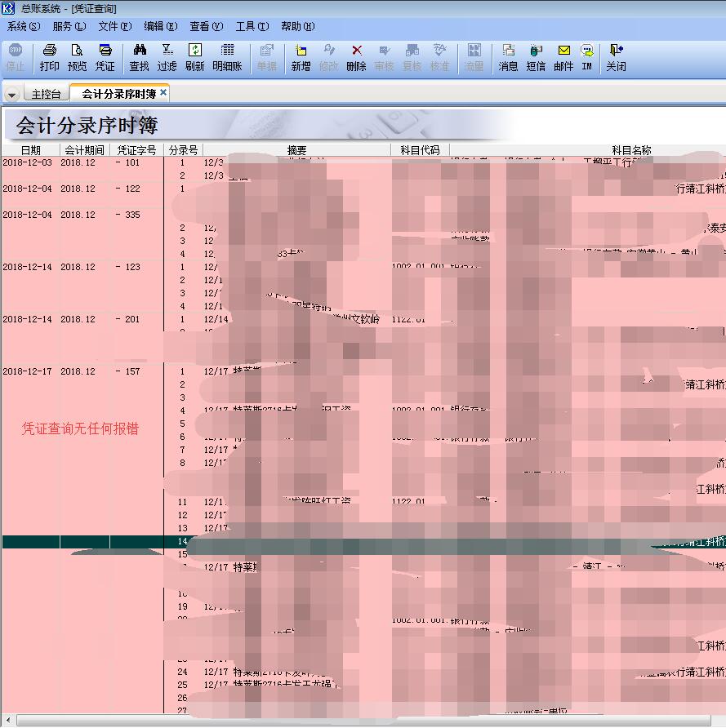Image resolution: width=726 pixels, height=728 pixels.
Task: Select entry row number 25
Action: pos(183,685)
